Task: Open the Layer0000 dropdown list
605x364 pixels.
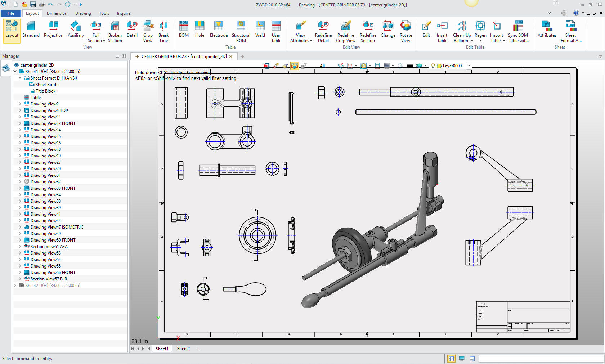Action: pyautogui.click(x=469, y=66)
